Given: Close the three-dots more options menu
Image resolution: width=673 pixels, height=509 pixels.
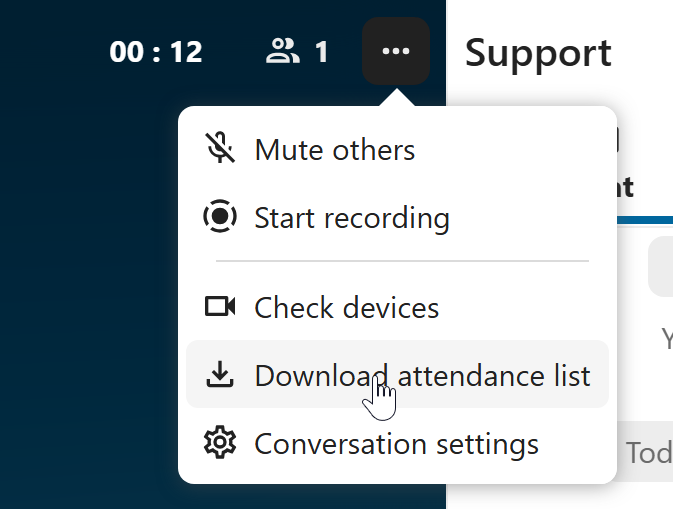Looking at the screenshot, I should point(395,51).
